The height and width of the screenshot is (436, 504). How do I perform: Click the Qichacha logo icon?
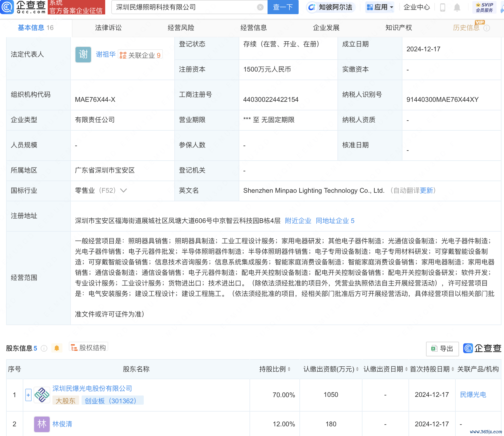[x=7, y=7]
